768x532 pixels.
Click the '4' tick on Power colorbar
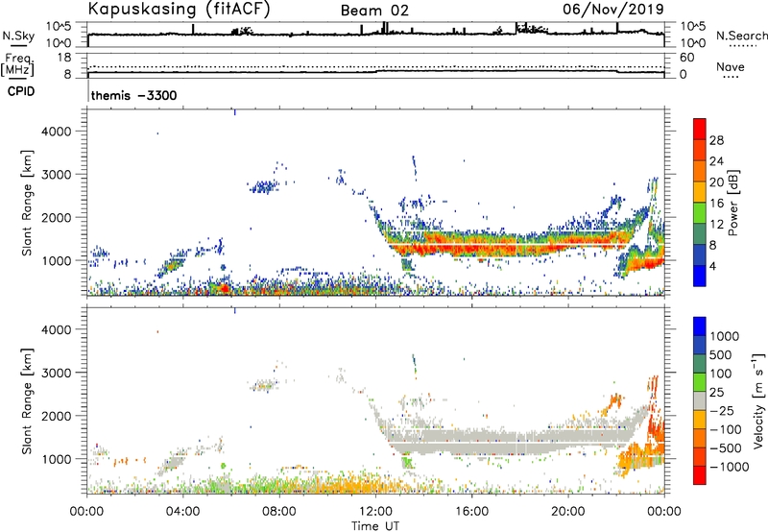pos(713,266)
